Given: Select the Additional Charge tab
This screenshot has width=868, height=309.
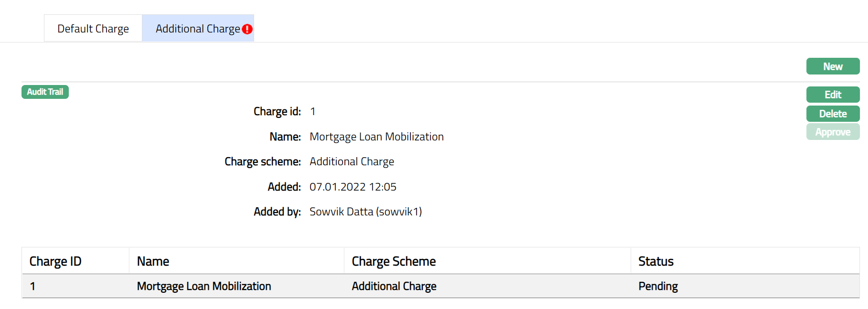Looking at the screenshot, I should [x=197, y=29].
